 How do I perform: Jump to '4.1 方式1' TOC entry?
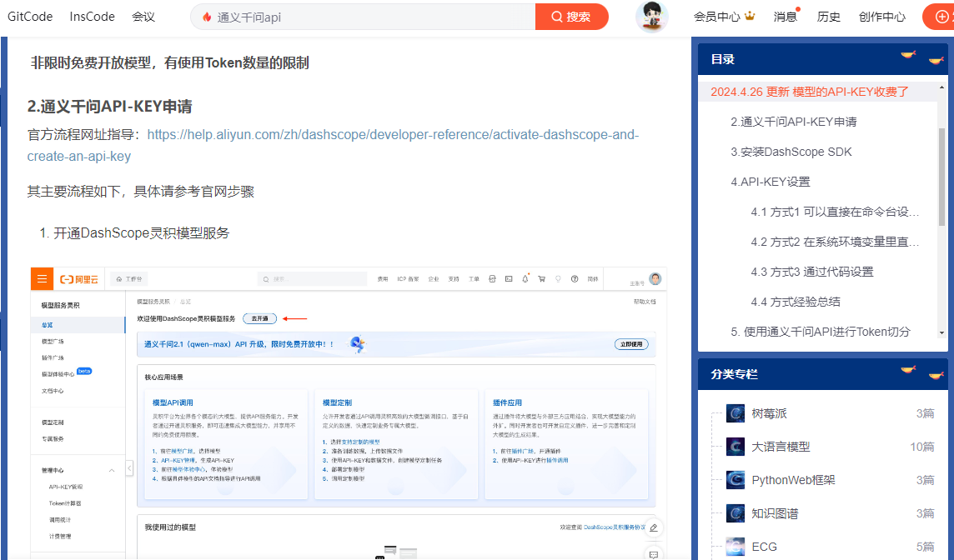click(835, 212)
